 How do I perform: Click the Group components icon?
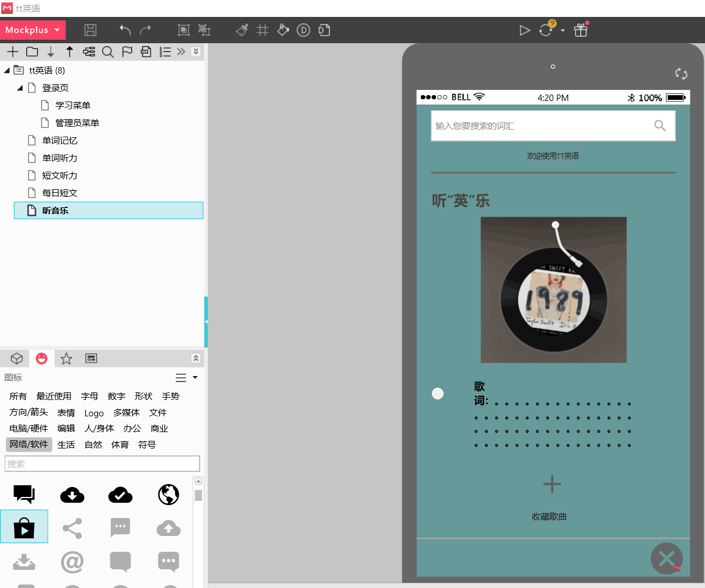184,30
